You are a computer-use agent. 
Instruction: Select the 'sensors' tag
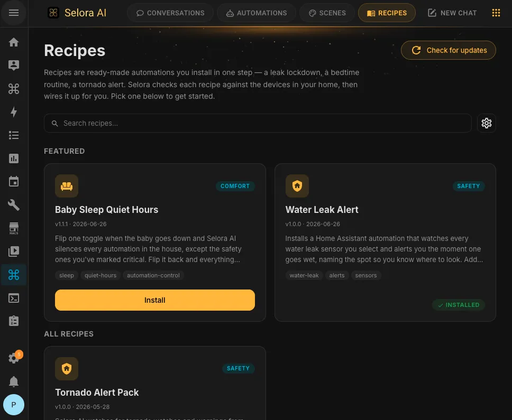pos(366,275)
